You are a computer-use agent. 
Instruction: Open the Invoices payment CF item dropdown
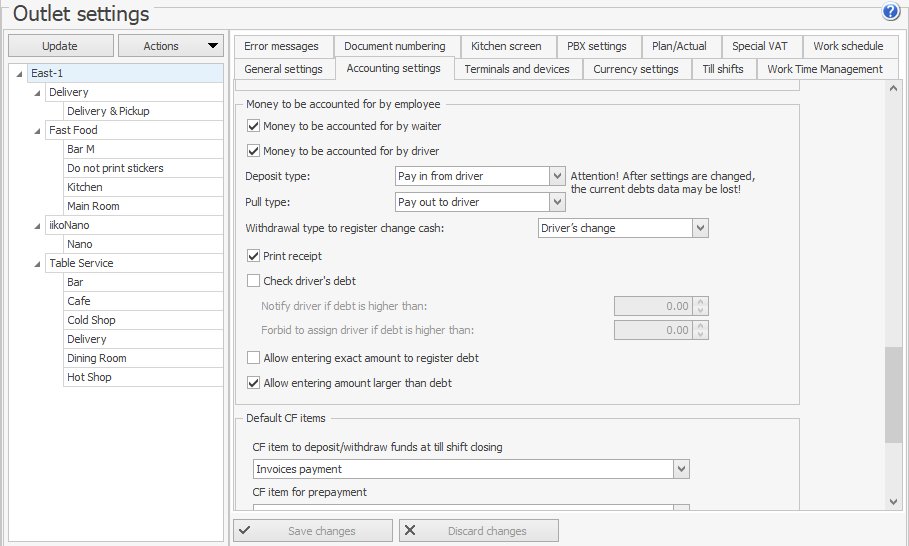coord(681,469)
